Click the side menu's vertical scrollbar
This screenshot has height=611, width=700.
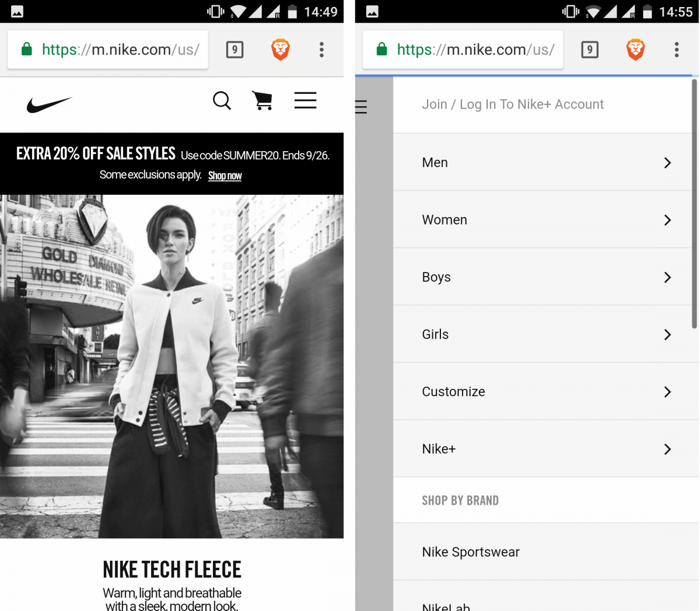[x=694, y=204]
